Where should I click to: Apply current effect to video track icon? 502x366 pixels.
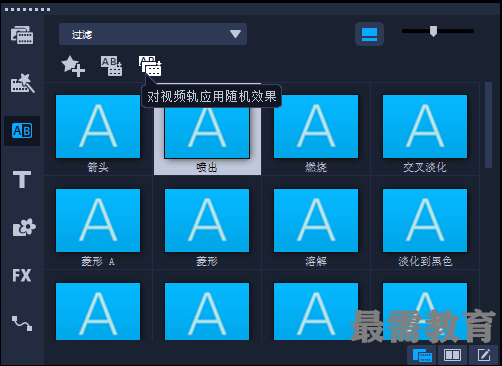(112, 66)
